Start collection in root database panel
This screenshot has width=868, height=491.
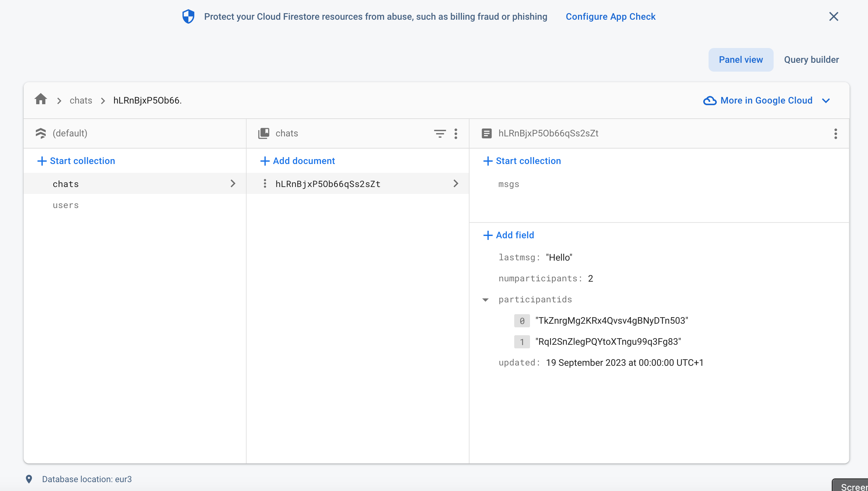coord(76,161)
